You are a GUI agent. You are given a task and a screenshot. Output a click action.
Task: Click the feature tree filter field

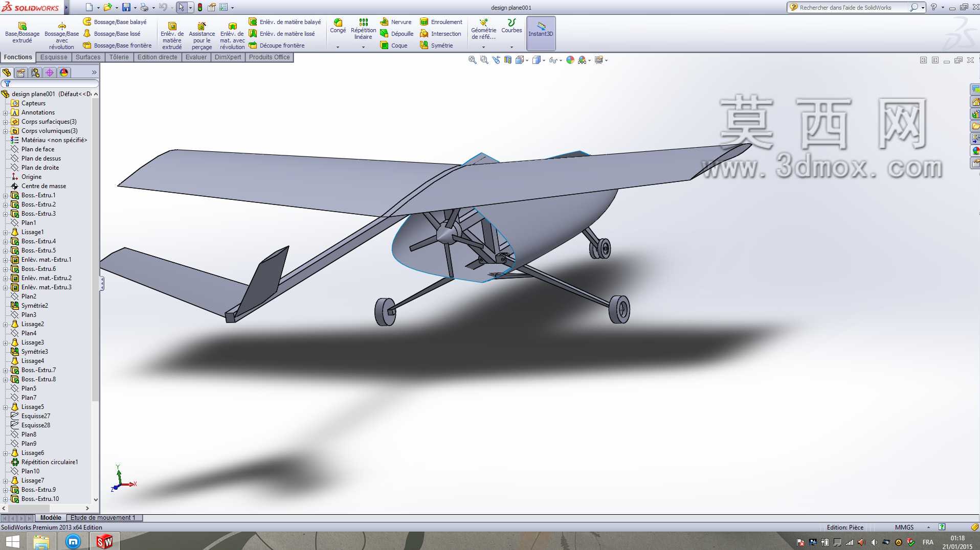click(50, 83)
